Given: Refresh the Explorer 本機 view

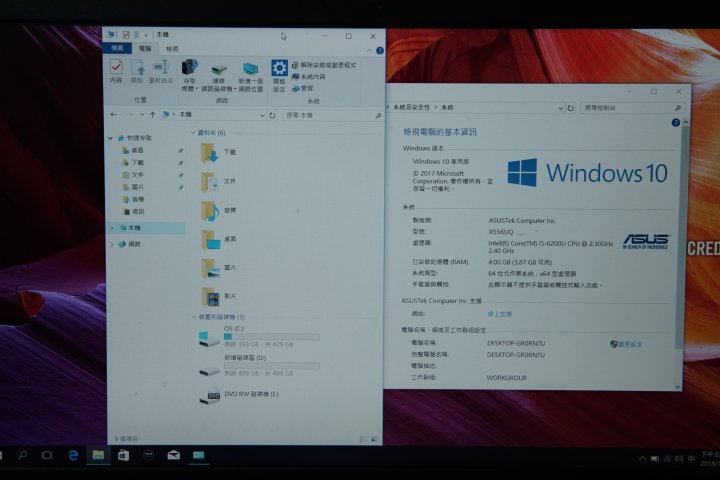Looking at the screenshot, I should [272, 115].
